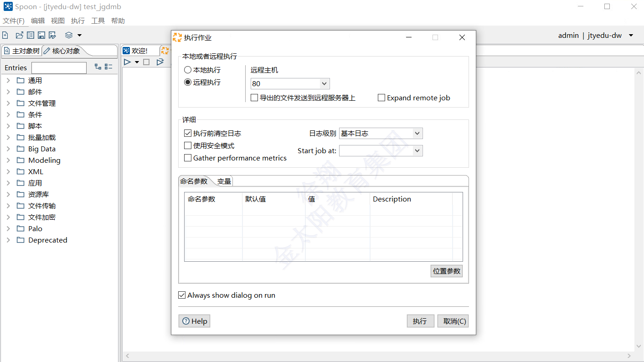Screen dimensions: 644x362
Task: Enable the 使用安全模式 checkbox
Action: pos(188,145)
